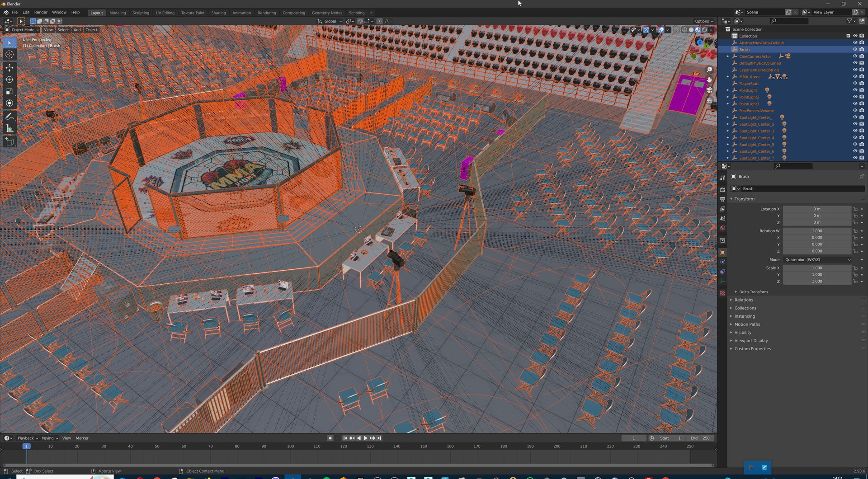Hide the Brush object with its eye icon
Screen dimensions: 868x479
tap(855, 50)
